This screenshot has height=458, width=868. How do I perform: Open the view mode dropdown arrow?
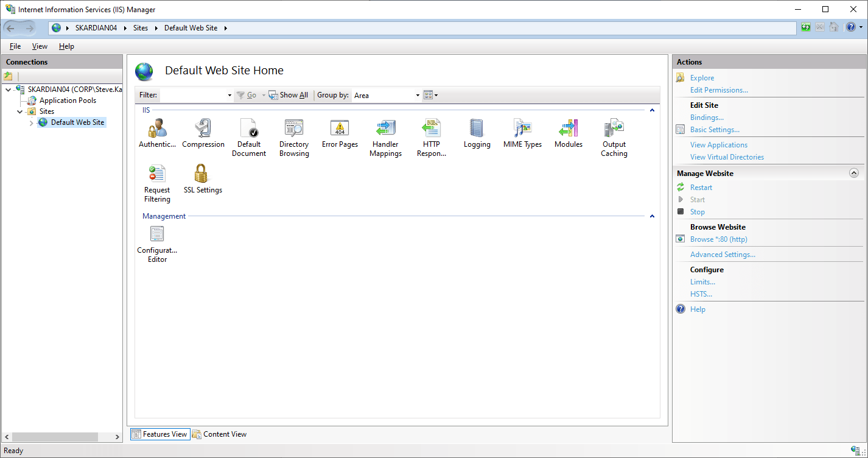(436, 95)
